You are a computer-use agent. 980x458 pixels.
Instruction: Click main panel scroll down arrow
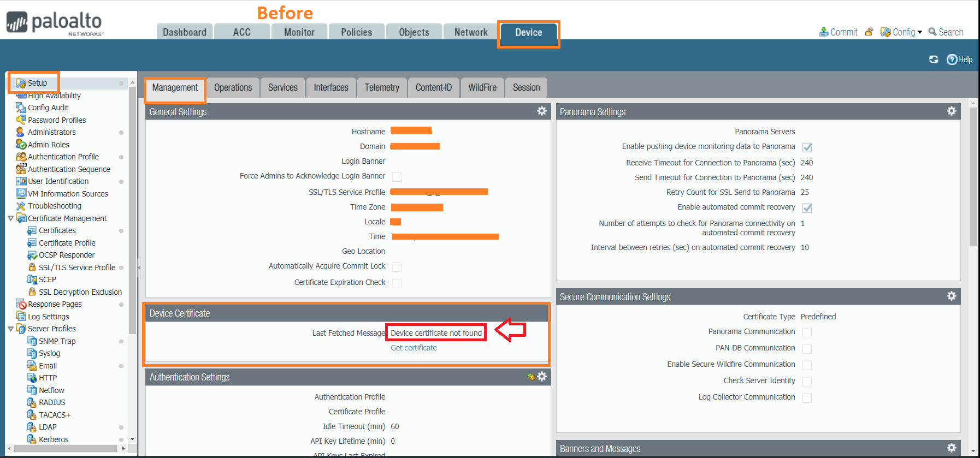(973, 451)
